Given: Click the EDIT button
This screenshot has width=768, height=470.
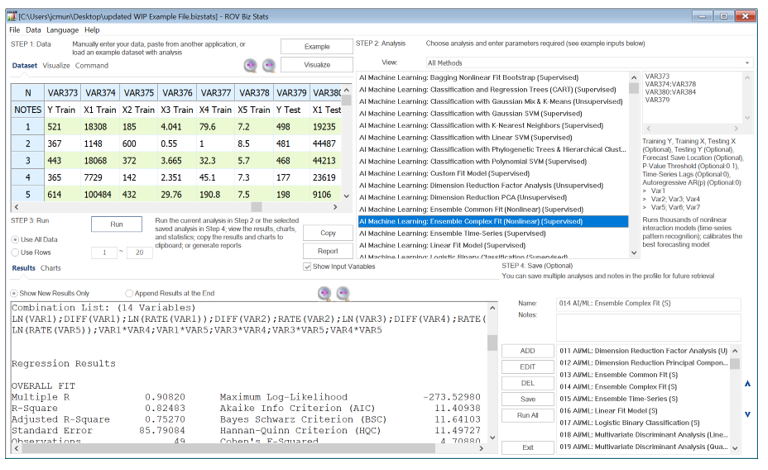Looking at the screenshot, I should (528, 367).
